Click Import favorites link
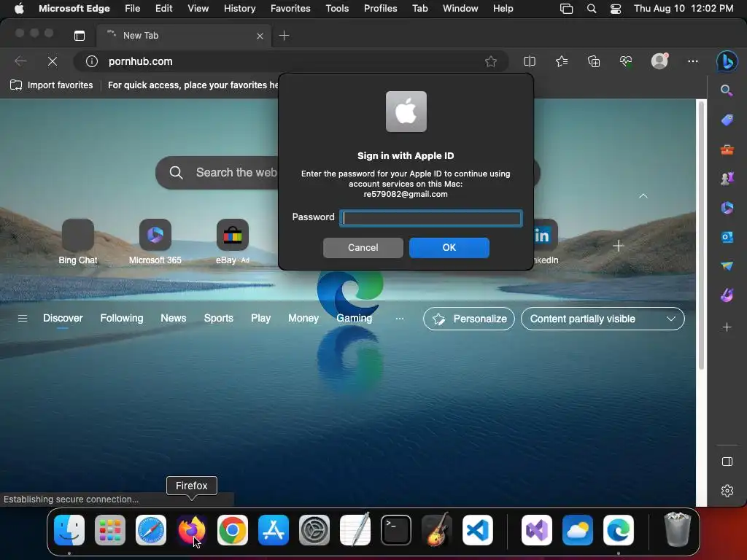The height and width of the screenshot is (560, 747). coord(52,85)
